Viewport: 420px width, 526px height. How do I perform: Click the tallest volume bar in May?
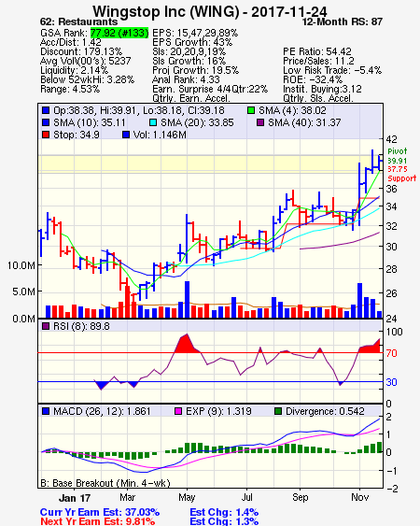pos(187,300)
